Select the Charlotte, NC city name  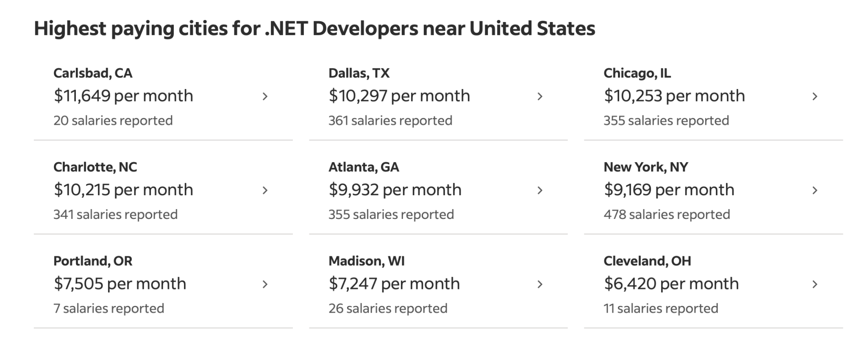(95, 167)
